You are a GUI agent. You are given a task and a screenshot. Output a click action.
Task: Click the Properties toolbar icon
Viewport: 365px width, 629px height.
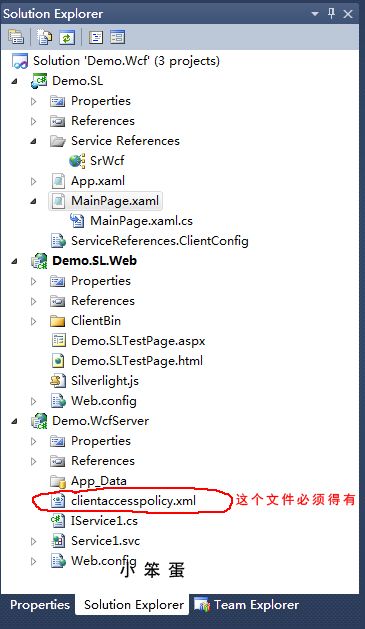(16, 37)
